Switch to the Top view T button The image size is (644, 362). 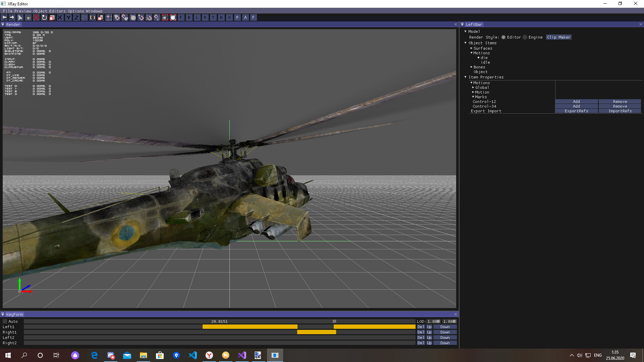(213, 17)
